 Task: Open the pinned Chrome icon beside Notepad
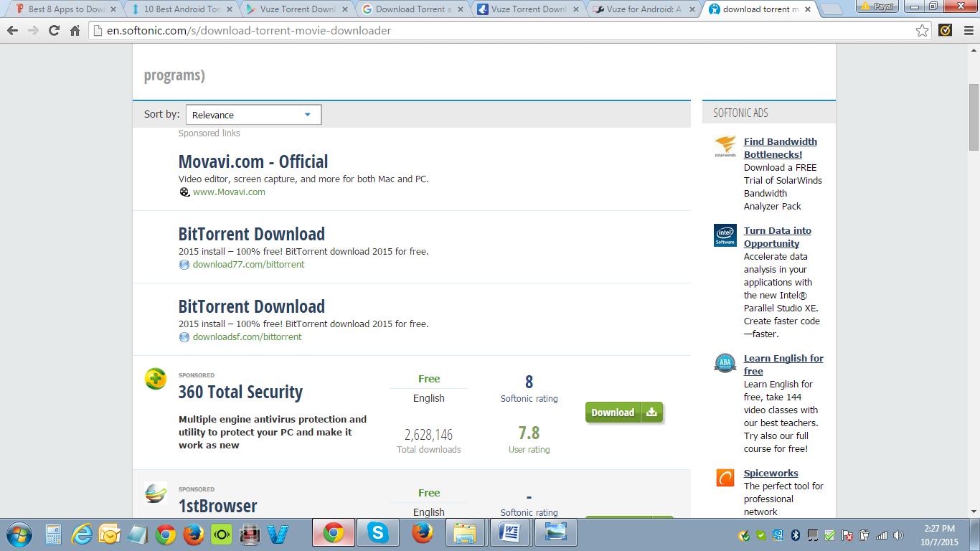166,534
